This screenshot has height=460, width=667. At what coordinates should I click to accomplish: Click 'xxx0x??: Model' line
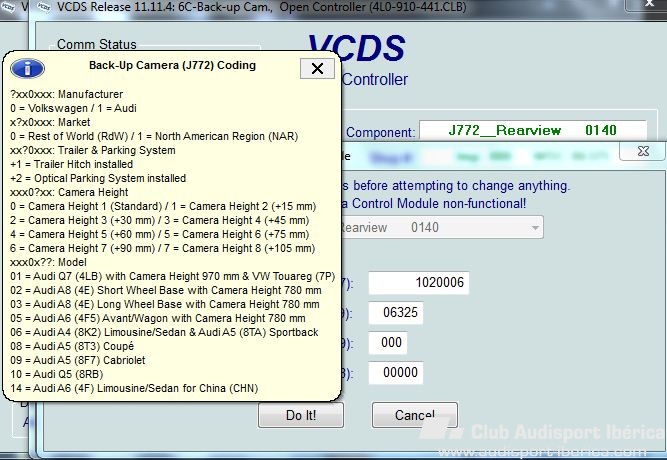(48, 262)
